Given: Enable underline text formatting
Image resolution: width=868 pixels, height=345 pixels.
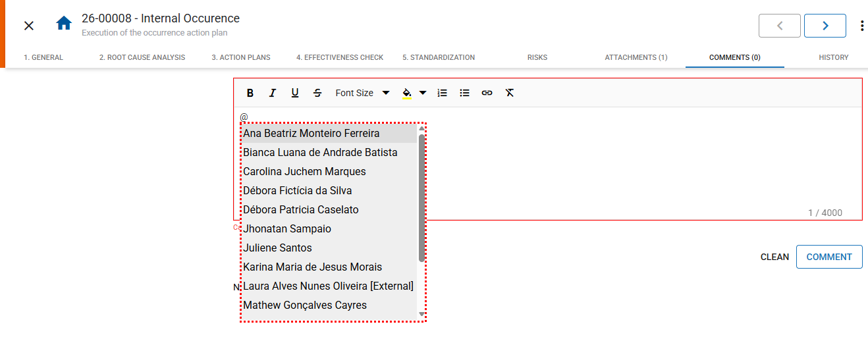Looking at the screenshot, I should 295,93.
